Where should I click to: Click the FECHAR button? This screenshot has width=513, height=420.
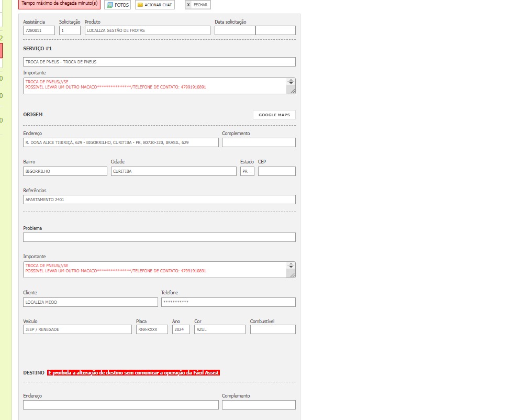(x=198, y=5)
